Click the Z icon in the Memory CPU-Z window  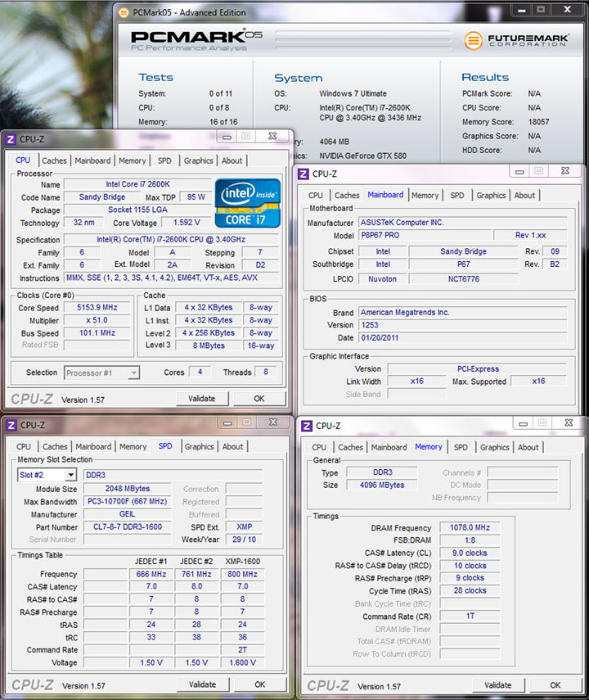[x=307, y=426]
